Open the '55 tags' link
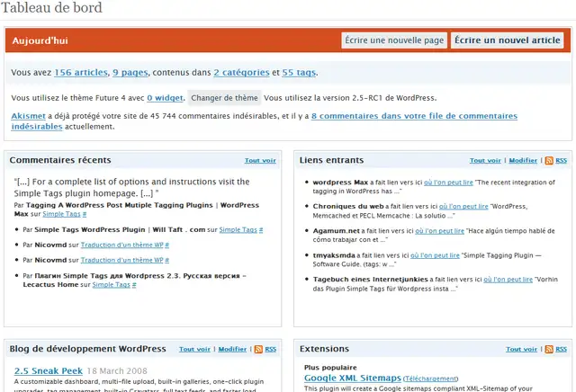 click(299, 72)
